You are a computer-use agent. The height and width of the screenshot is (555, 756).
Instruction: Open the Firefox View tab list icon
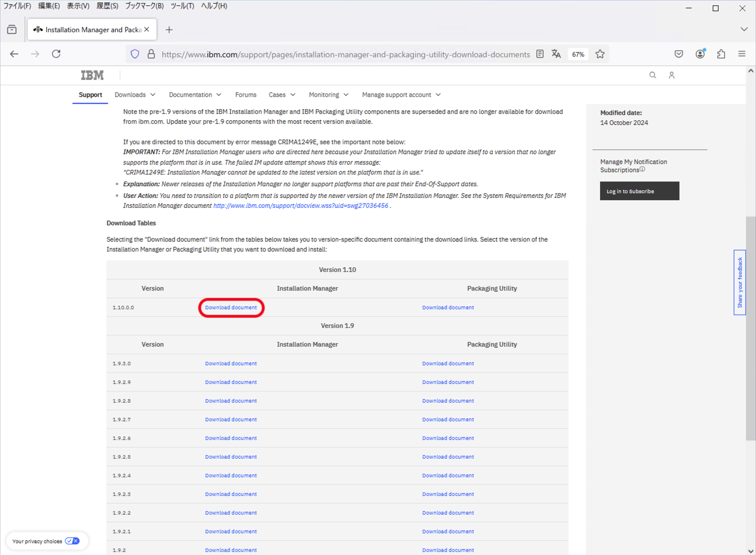tap(12, 29)
